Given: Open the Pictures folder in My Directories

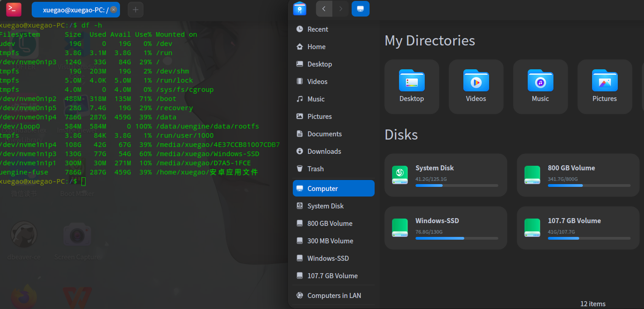Looking at the screenshot, I should pos(604,81).
